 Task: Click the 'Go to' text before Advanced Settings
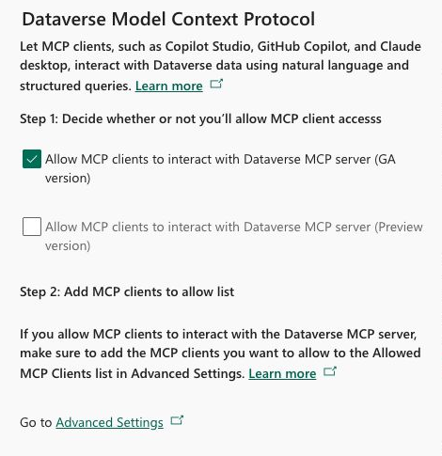[x=36, y=422]
